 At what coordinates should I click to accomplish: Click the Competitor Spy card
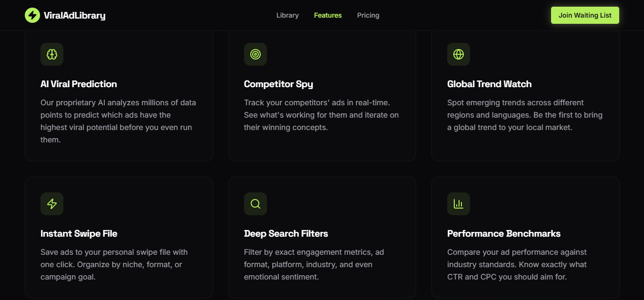322,95
